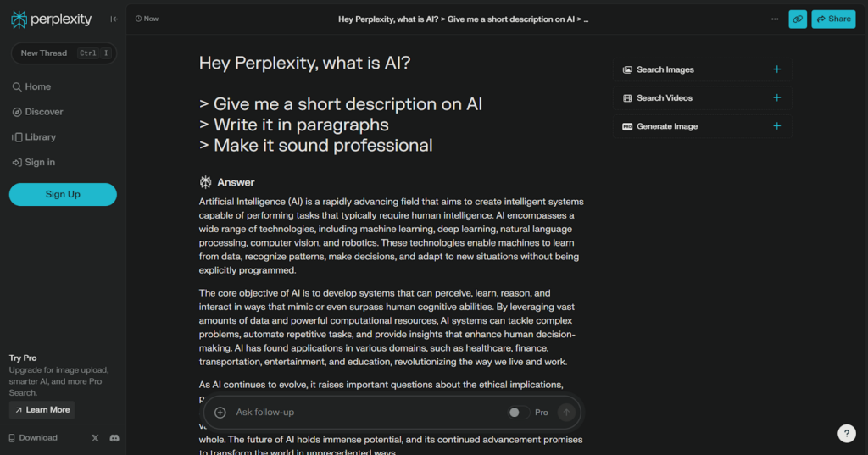Click the Generate Image Pro badge icon
The width and height of the screenshot is (868, 455).
coord(627,127)
